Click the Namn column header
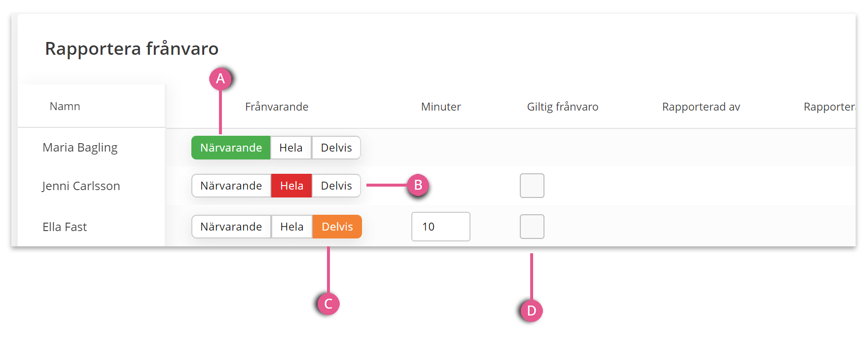 (x=65, y=106)
